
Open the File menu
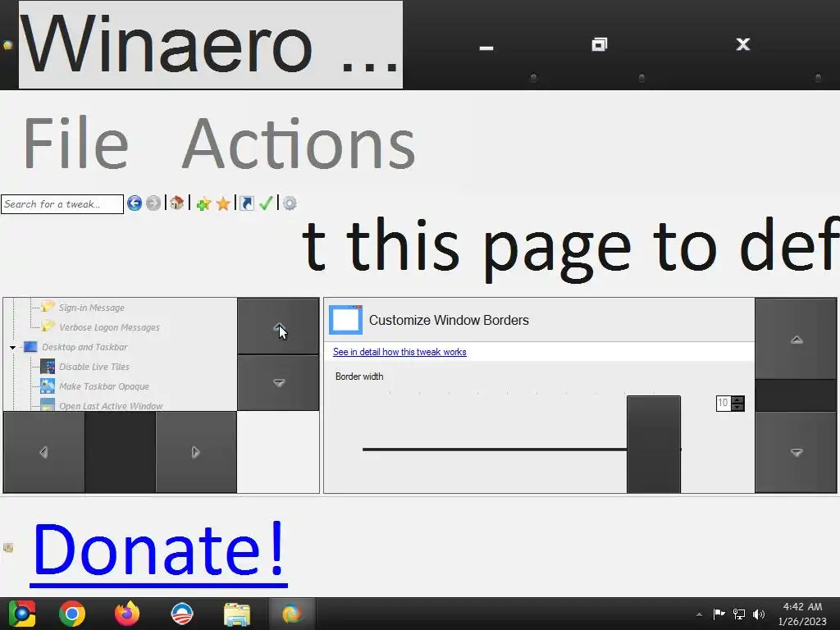point(75,143)
